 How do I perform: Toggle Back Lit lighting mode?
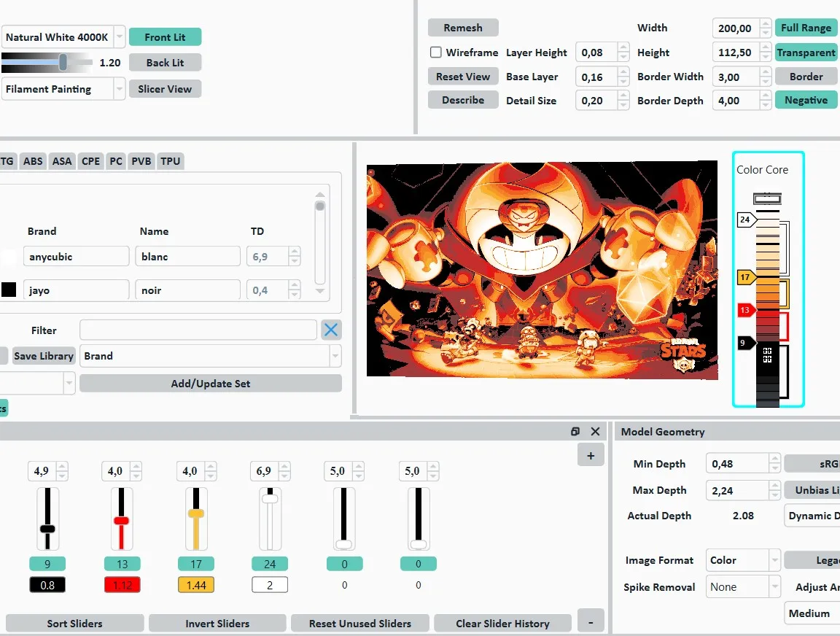(x=165, y=63)
